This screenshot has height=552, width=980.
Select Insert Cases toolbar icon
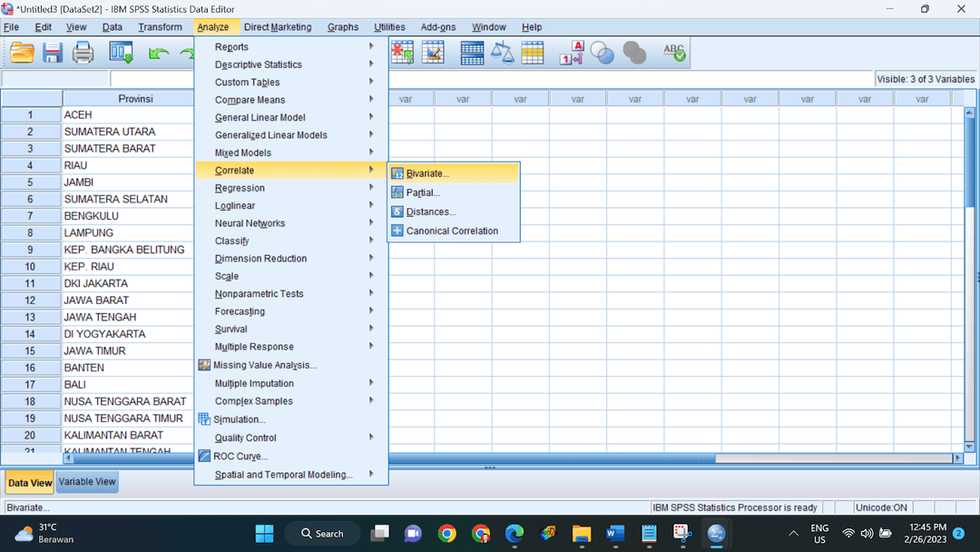(403, 53)
